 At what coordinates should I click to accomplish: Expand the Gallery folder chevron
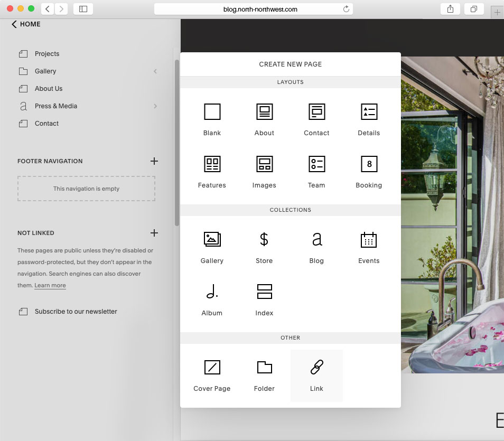[155, 71]
